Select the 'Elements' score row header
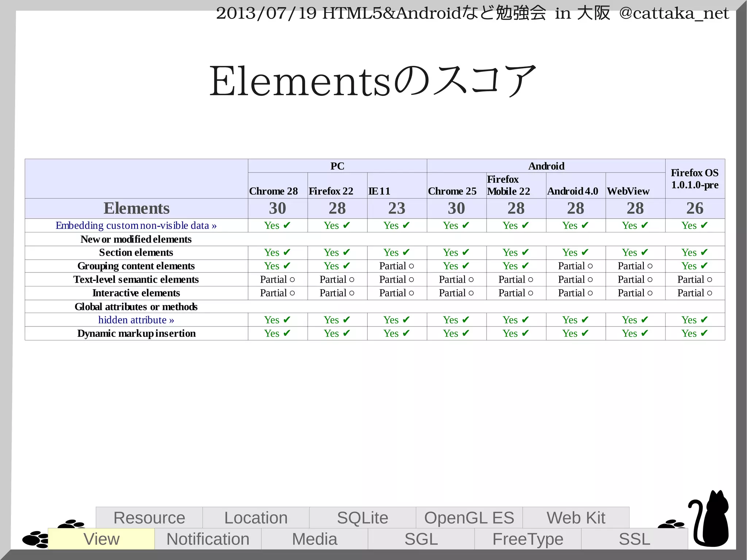Screen dimensions: 747x560 tap(136, 208)
